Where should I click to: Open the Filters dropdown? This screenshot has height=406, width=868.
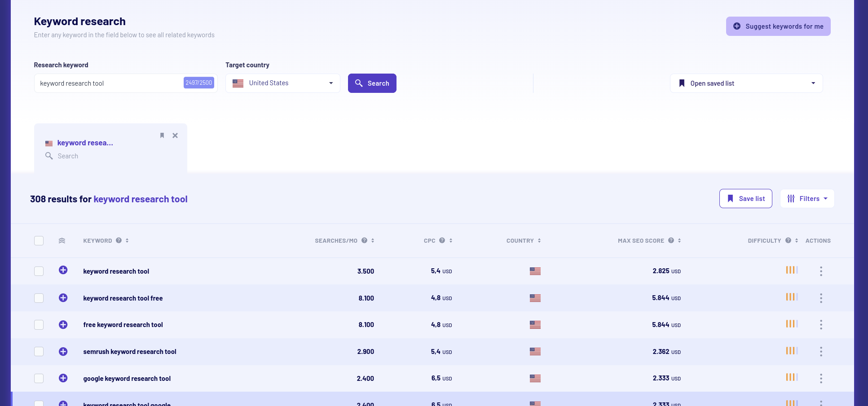(x=807, y=199)
